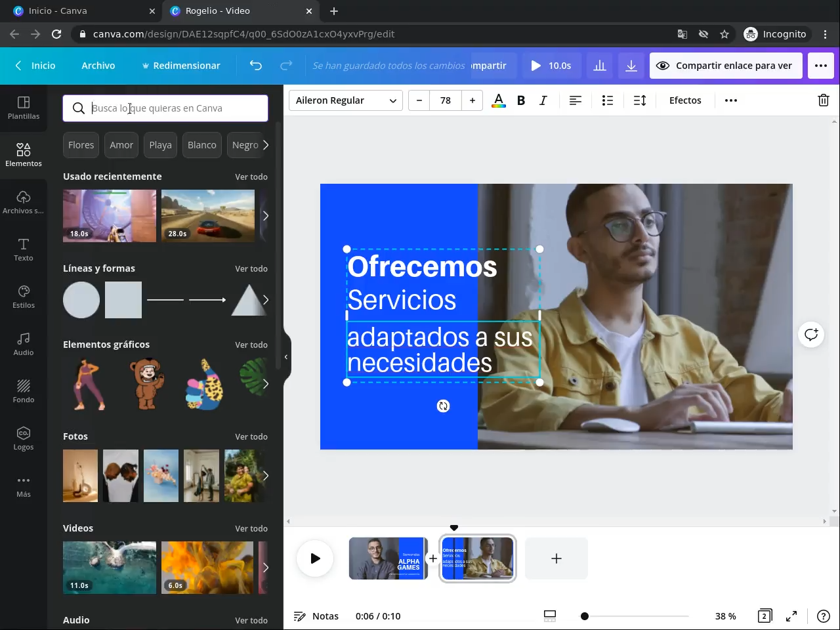Apply bulleted list formatting
Image resolution: width=840 pixels, height=630 pixels.
pyautogui.click(x=608, y=100)
